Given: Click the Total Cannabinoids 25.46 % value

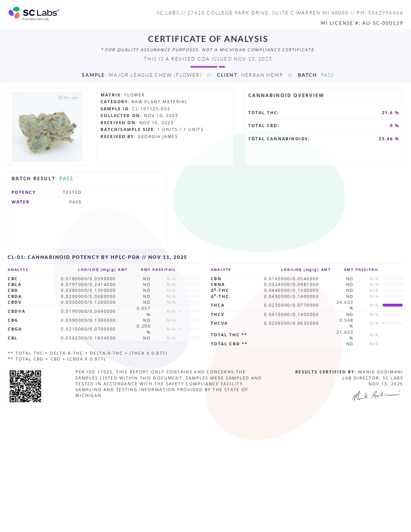Looking at the screenshot, I should click(388, 139).
